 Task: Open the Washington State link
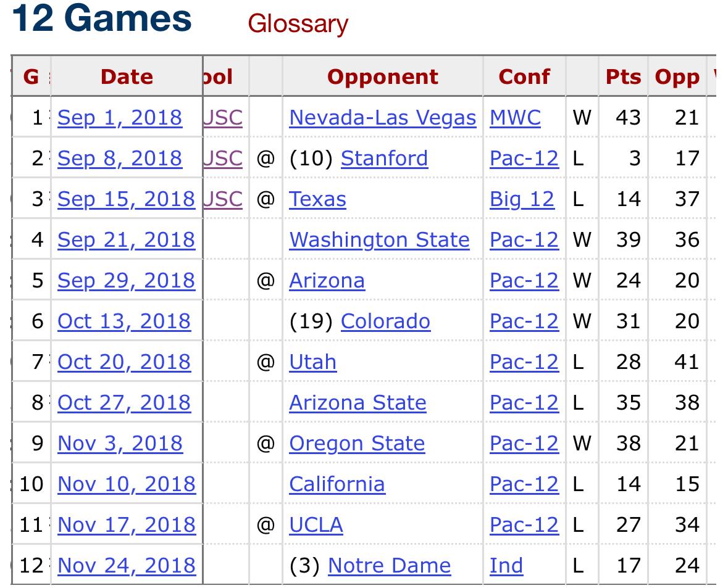[379, 239]
